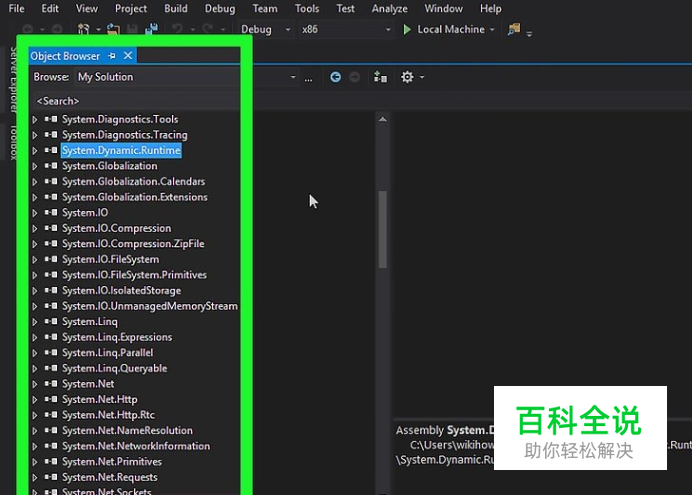Expand System.Diagnostics.Tracing node

point(35,135)
